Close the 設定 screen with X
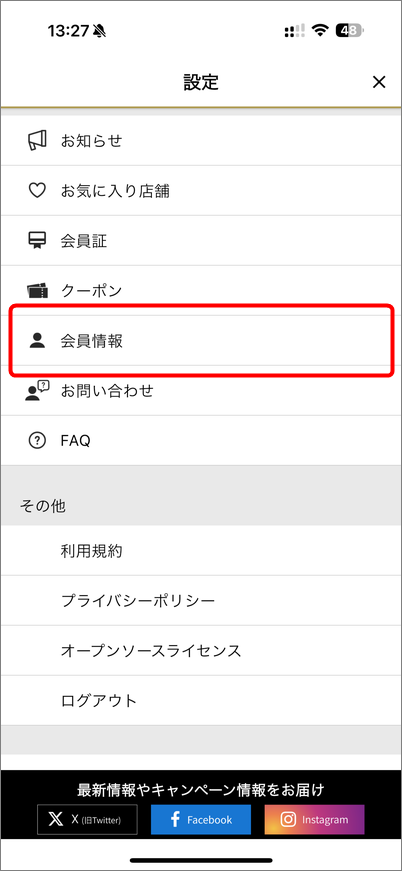402x871 pixels. (x=379, y=82)
